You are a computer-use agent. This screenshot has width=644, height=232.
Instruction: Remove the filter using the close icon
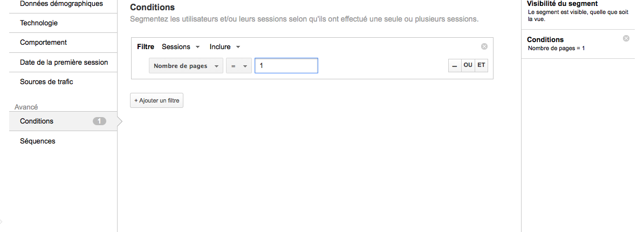[x=484, y=47]
